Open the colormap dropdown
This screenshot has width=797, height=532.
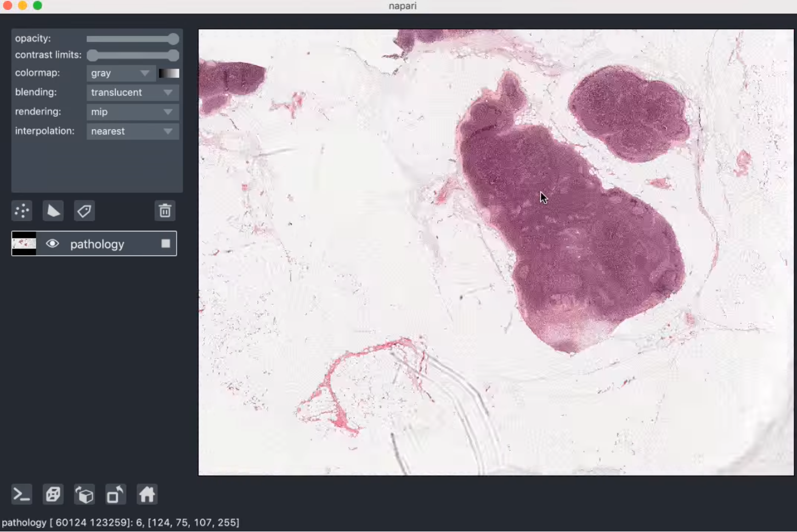click(121, 72)
